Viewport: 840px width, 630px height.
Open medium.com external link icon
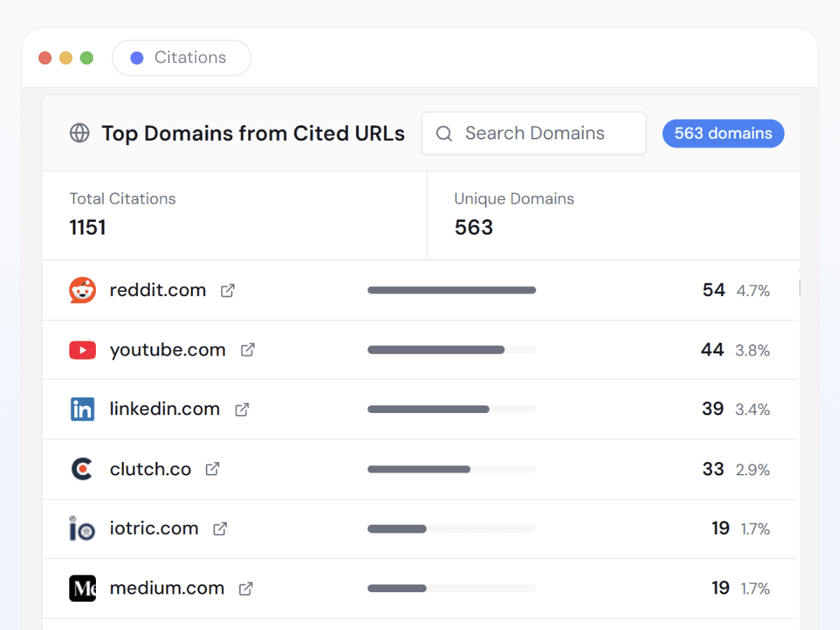246,589
